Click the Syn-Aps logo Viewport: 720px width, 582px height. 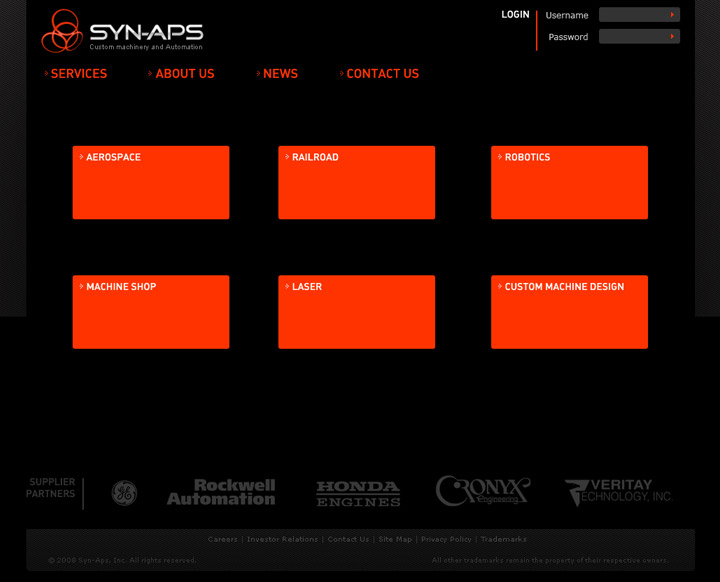(122, 32)
